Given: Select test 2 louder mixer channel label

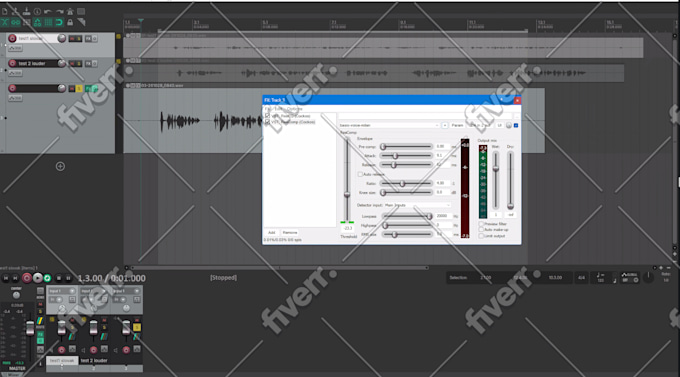Looking at the screenshot, I should pos(94,361).
